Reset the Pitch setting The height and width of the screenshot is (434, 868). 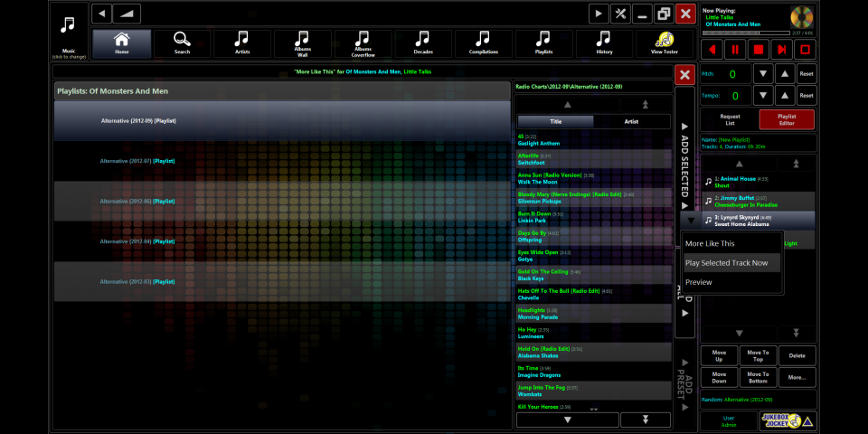tap(806, 73)
